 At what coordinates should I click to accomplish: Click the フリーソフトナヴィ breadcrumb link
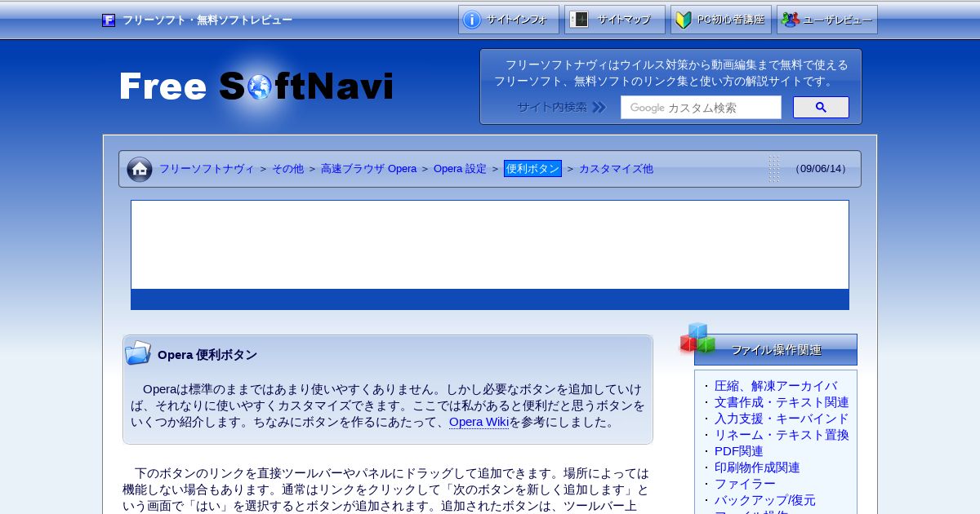(x=207, y=169)
